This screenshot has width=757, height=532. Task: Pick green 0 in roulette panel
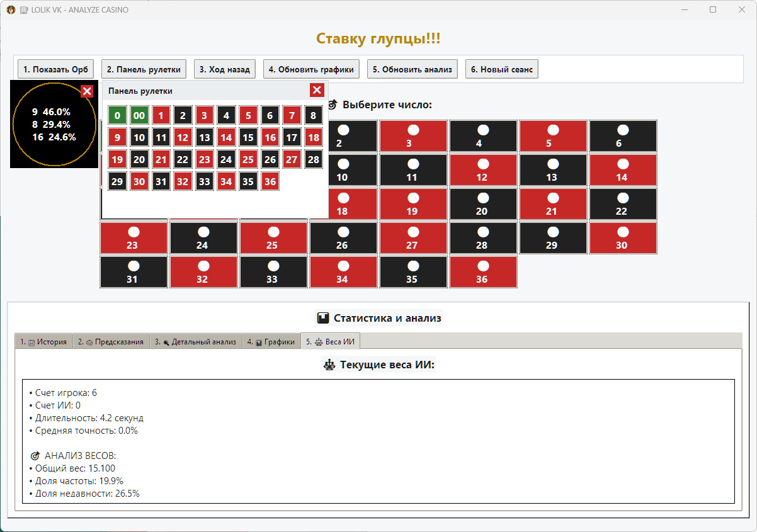(x=118, y=116)
